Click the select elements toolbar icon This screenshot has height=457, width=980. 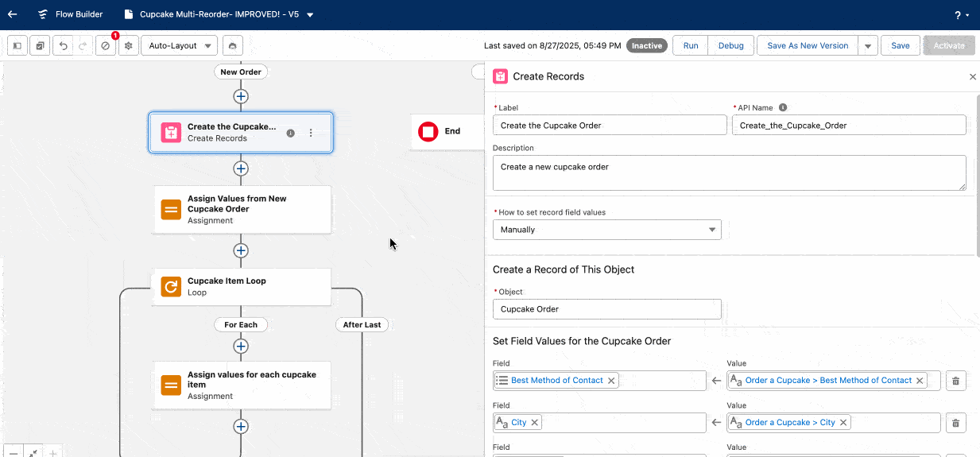[40, 46]
